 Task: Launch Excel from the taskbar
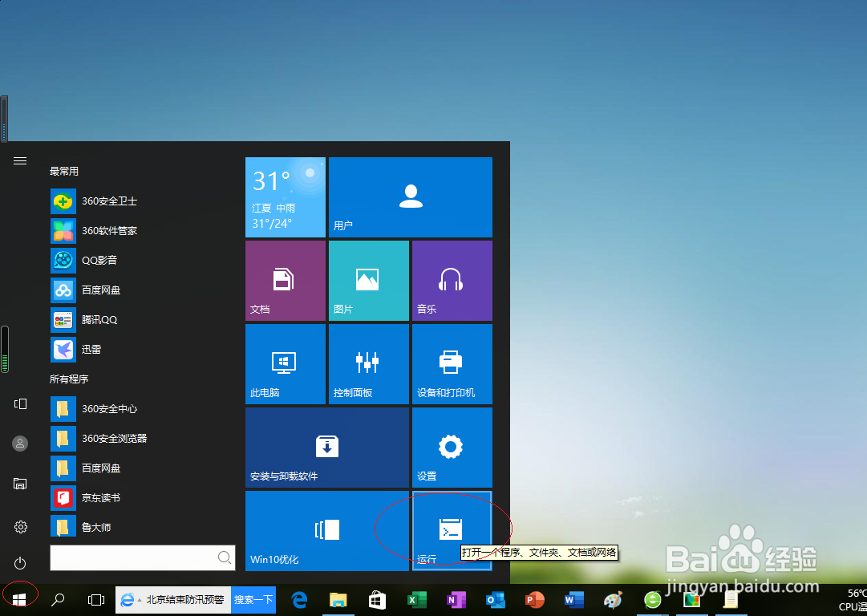[417, 599]
